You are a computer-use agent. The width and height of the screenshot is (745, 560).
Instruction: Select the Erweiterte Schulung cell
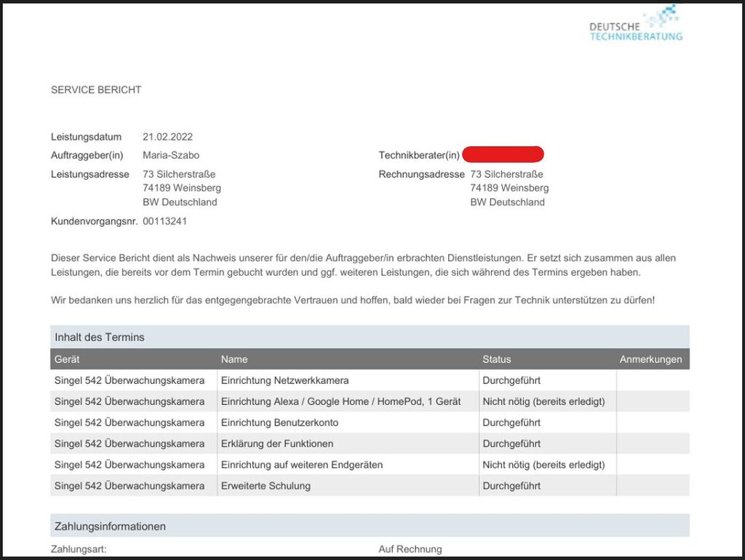click(348, 485)
